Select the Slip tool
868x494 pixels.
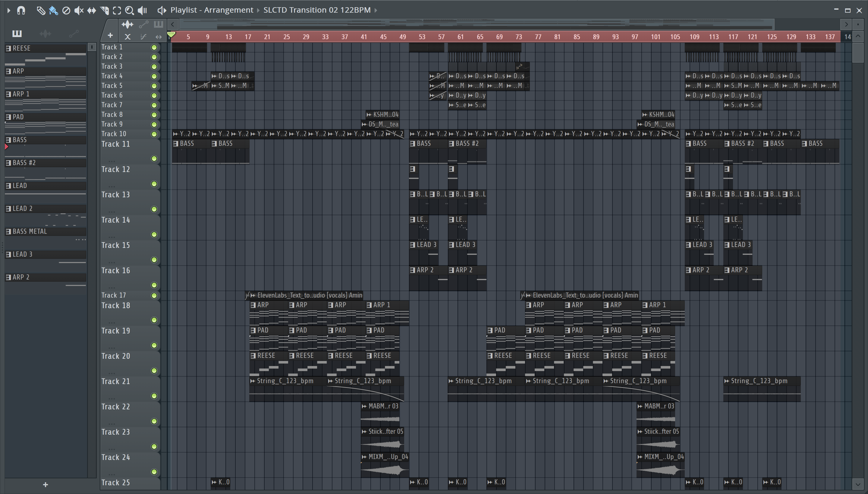[x=91, y=11]
